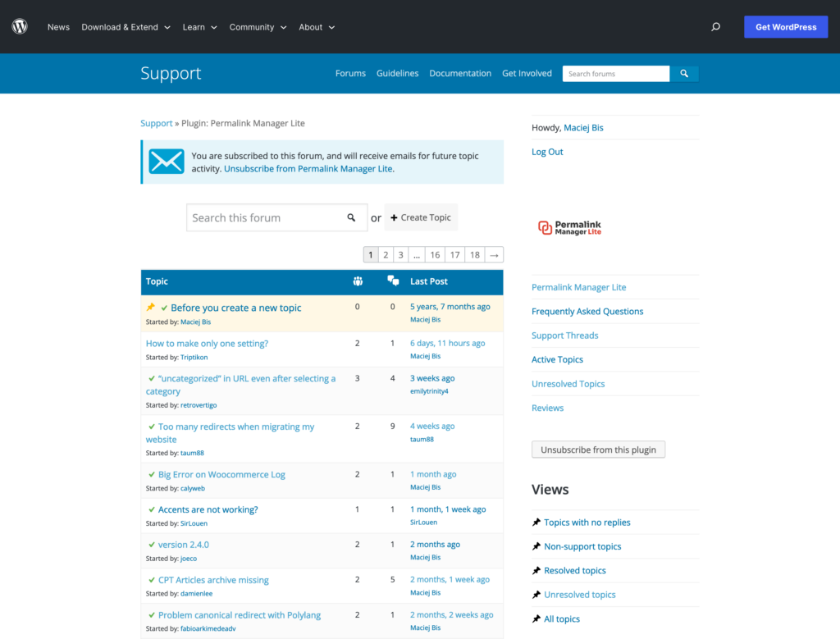This screenshot has height=639, width=840.
Task: Click the 6 days, 11 hours ago link
Action: 447,344
